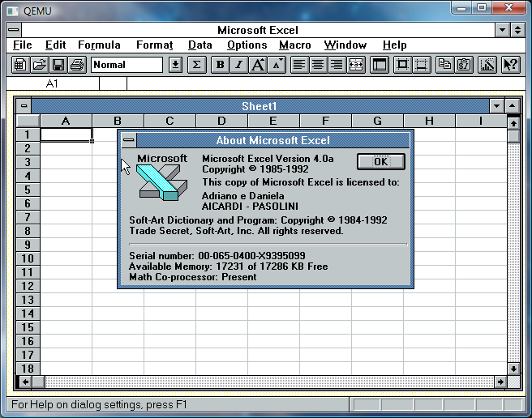The width and height of the screenshot is (532, 418).
Task: Click the QEMU window title icon
Action: point(12,11)
